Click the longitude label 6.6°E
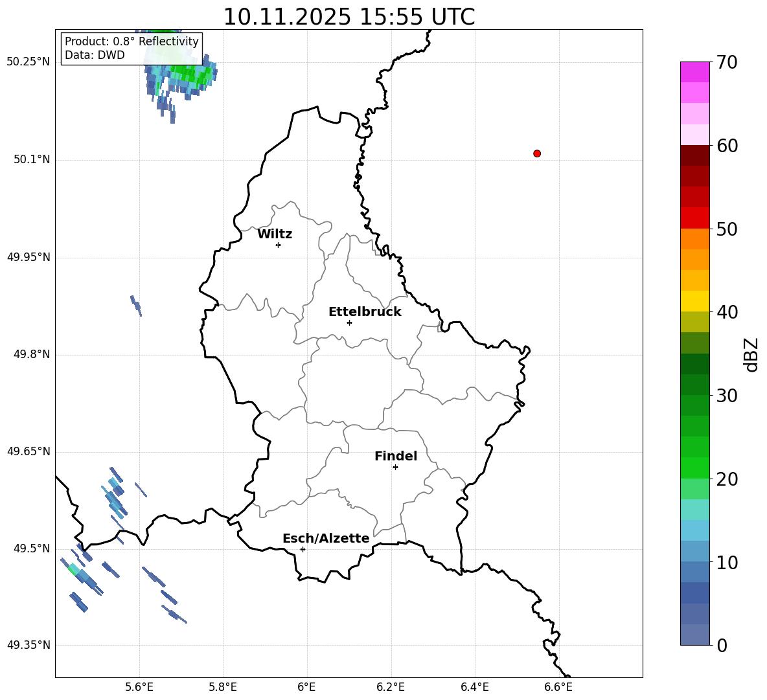This screenshot has height=700, width=767. [558, 688]
